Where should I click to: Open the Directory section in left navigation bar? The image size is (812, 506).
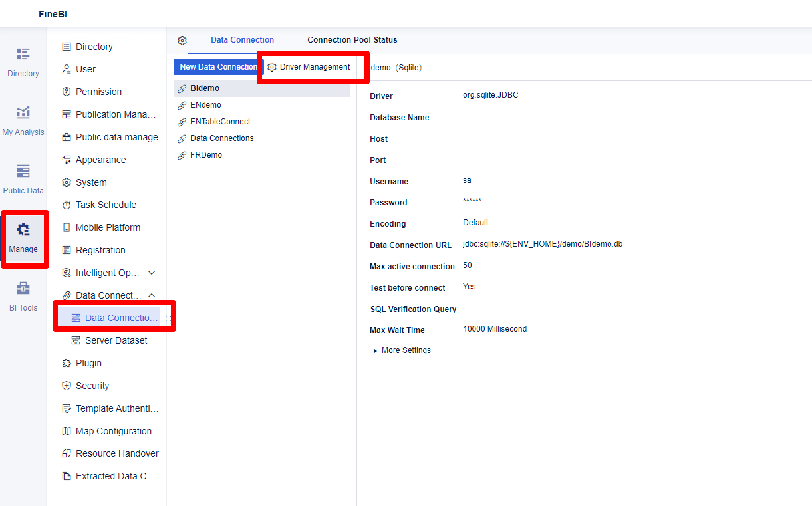pyautogui.click(x=23, y=63)
